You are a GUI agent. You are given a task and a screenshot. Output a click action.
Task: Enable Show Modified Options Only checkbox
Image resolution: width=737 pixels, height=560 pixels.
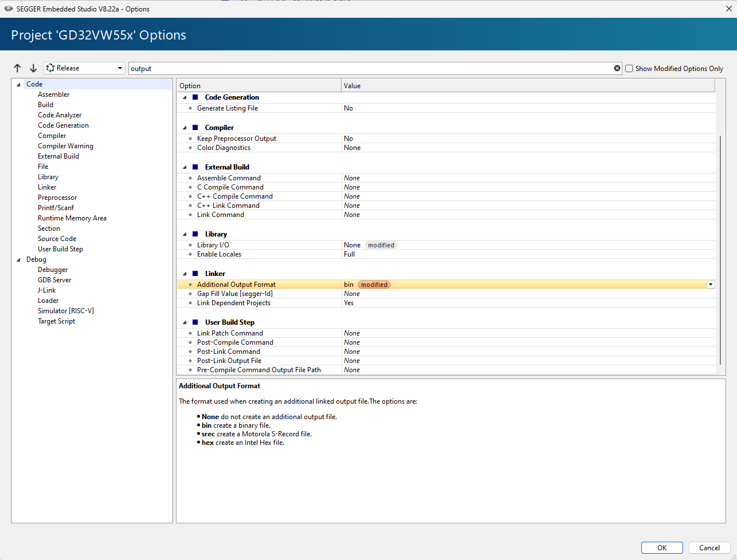tap(629, 68)
